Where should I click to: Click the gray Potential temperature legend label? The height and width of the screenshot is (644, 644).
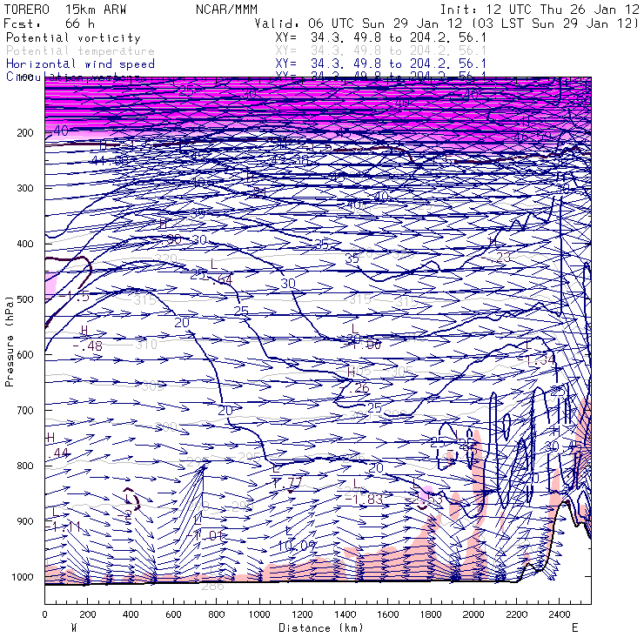pyautogui.click(x=79, y=51)
